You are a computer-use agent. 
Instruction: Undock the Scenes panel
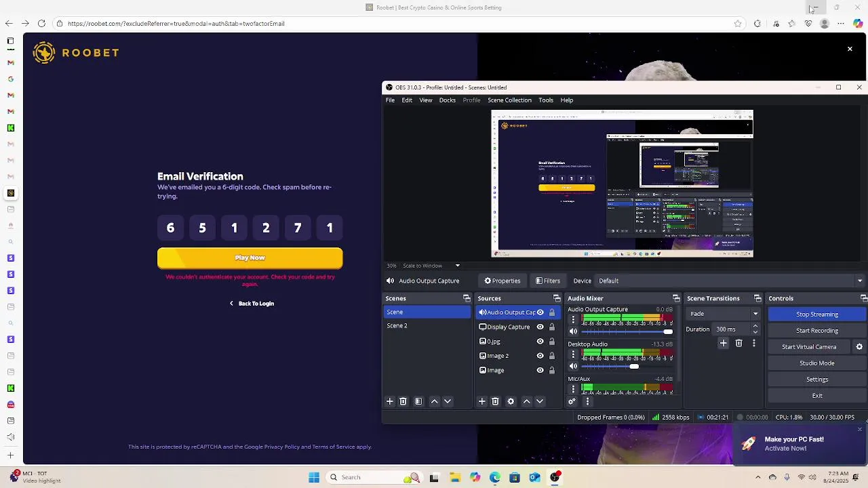tap(467, 298)
